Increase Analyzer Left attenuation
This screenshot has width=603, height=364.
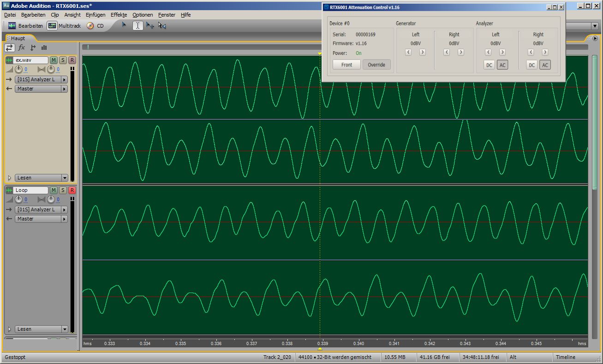coord(502,52)
